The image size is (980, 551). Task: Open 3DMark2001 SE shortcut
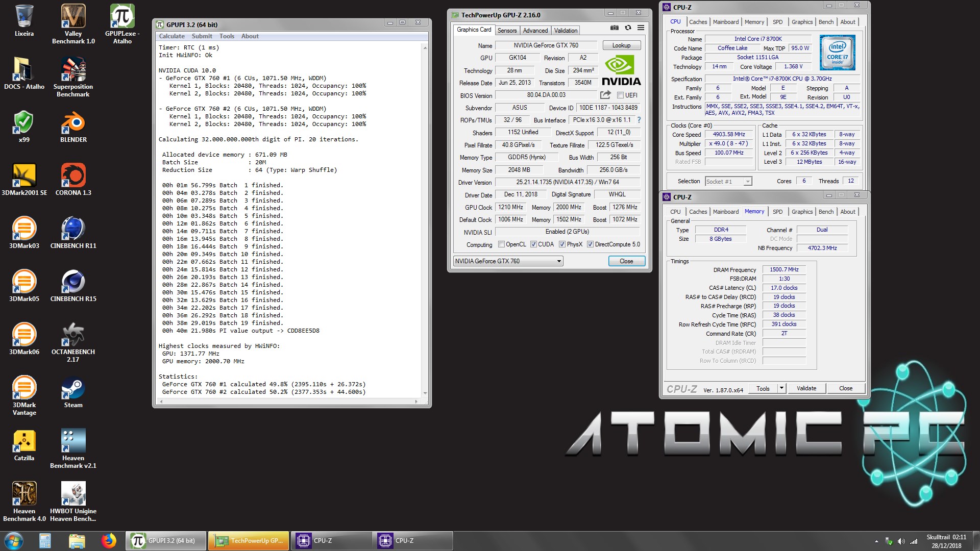[x=24, y=180]
